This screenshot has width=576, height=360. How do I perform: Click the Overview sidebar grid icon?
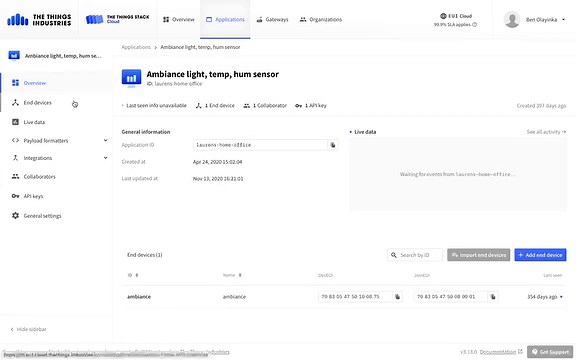point(15,83)
